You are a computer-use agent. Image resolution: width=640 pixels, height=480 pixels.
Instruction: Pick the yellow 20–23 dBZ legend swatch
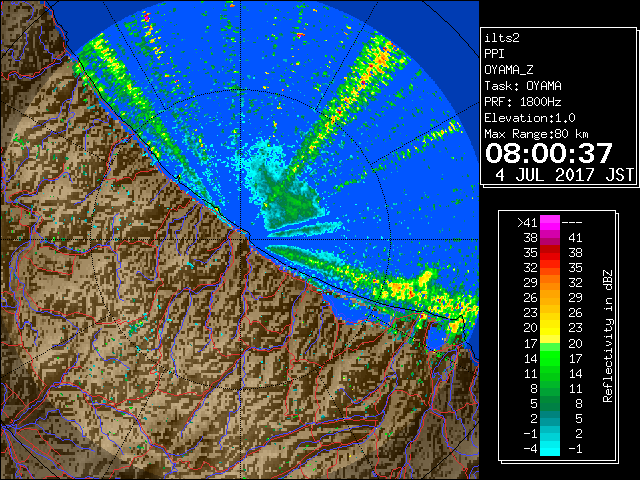550,328
